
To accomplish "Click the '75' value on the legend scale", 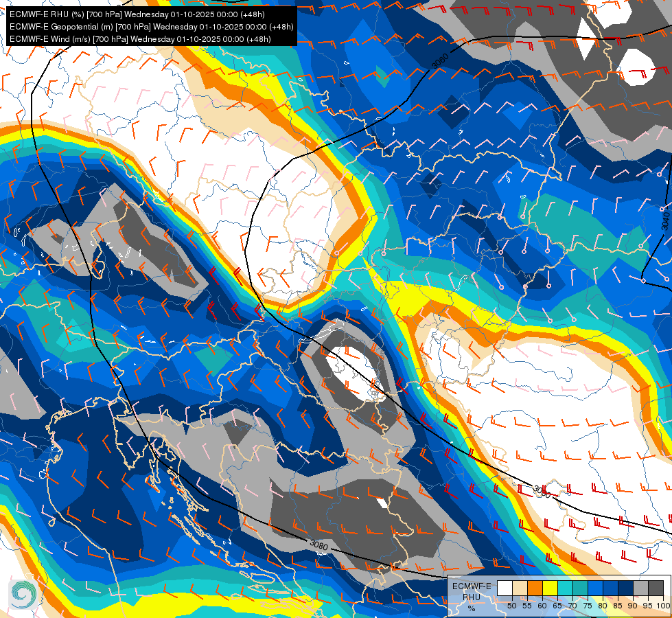I will click(x=588, y=606).
